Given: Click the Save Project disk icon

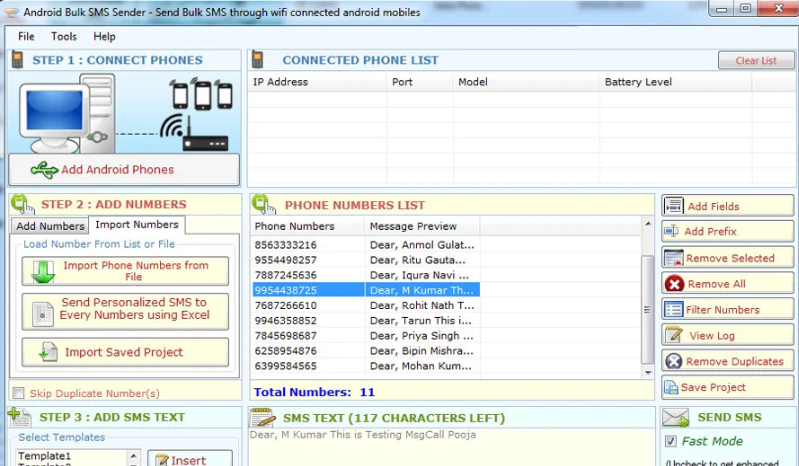Looking at the screenshot, I should 671,388.
